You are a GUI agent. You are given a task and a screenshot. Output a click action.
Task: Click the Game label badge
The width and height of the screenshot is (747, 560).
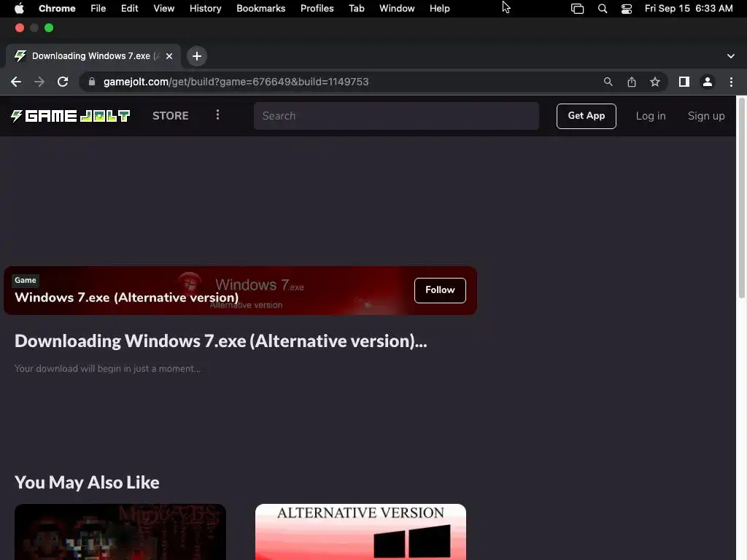tap(26, 280)
